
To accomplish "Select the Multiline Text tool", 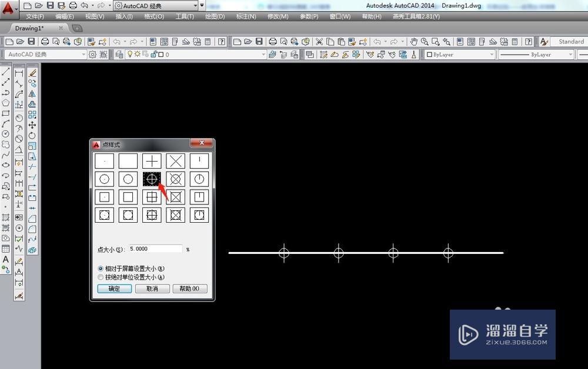I will [x=6, y=259].
